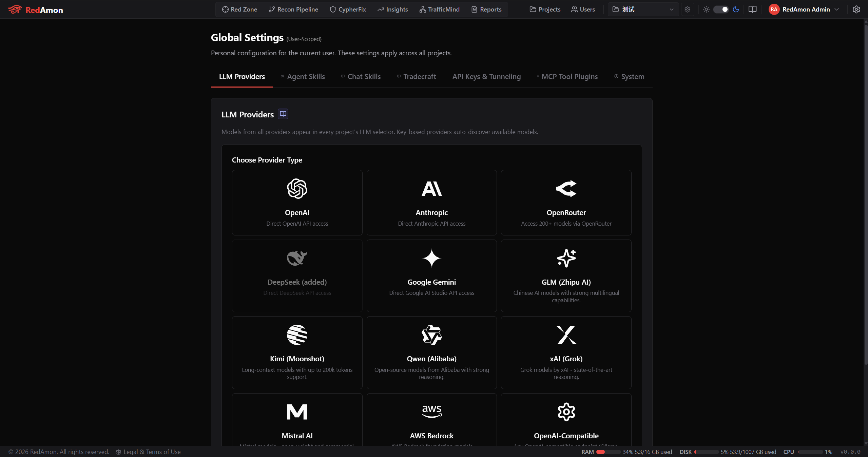Click the DISK usage bar
The image size is (868, 457).
pos(706,452)
